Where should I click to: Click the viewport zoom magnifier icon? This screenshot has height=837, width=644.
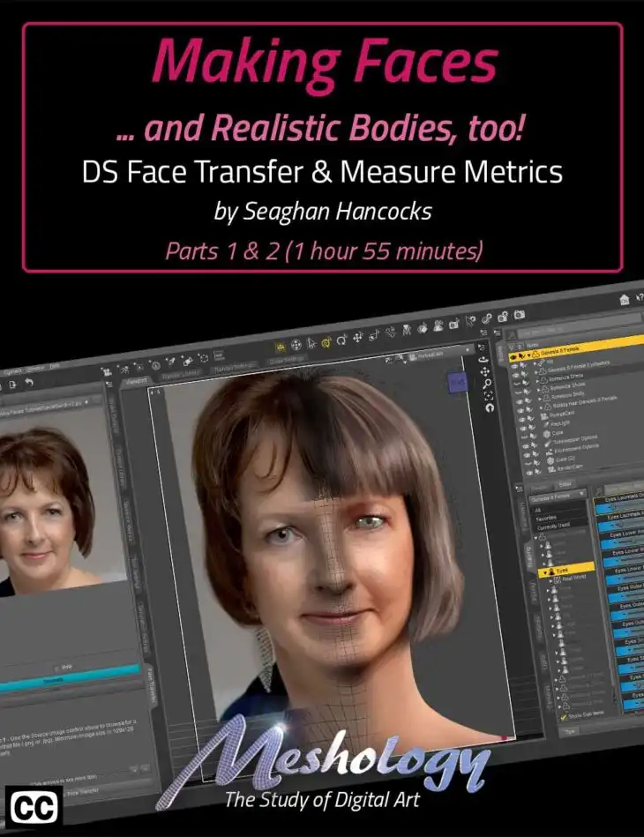click(487, 384)
